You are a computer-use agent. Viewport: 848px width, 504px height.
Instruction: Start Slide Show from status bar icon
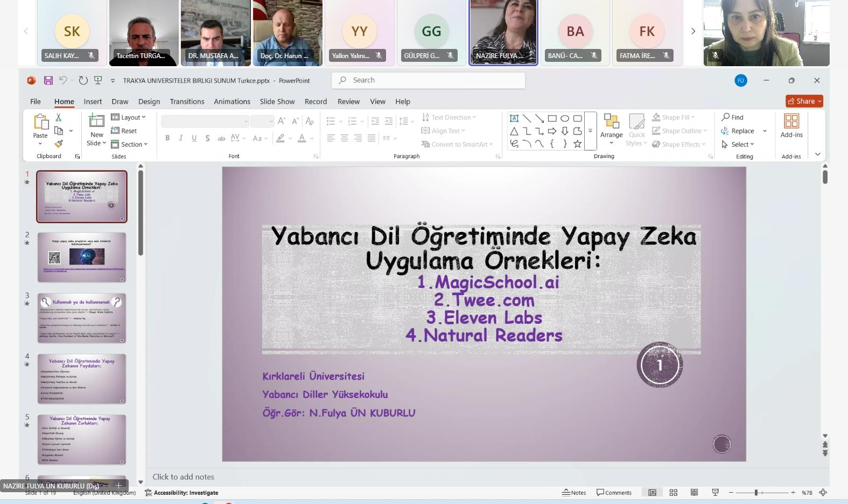click(716, 492)
